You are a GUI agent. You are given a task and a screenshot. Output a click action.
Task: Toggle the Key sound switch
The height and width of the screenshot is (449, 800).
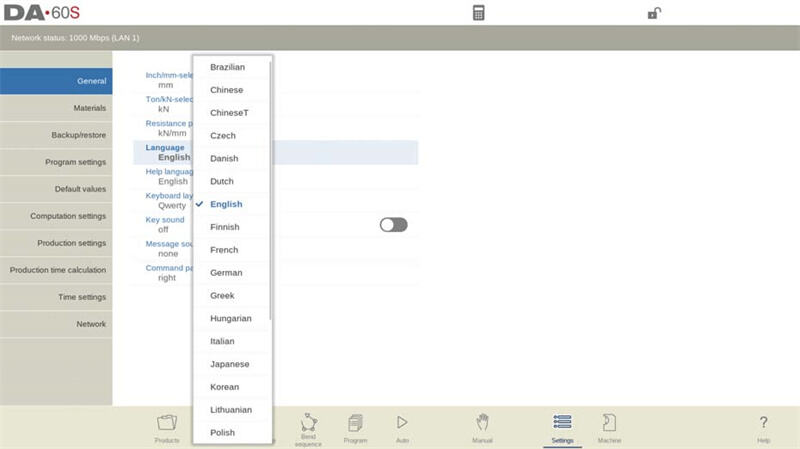point(393,225)
